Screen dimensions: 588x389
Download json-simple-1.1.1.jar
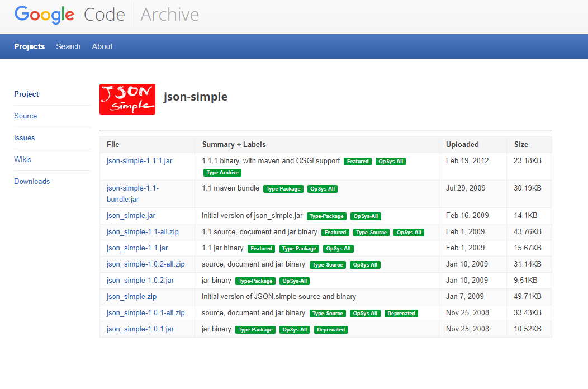pyautogui.click(x=139, y=160)
